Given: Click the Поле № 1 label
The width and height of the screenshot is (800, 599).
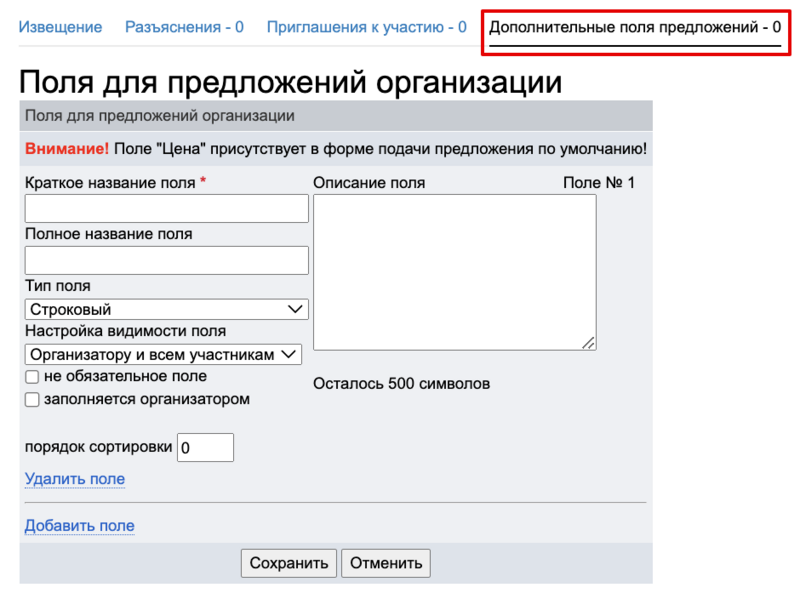Looking at the screenshot, I should (x=598, y=183).
